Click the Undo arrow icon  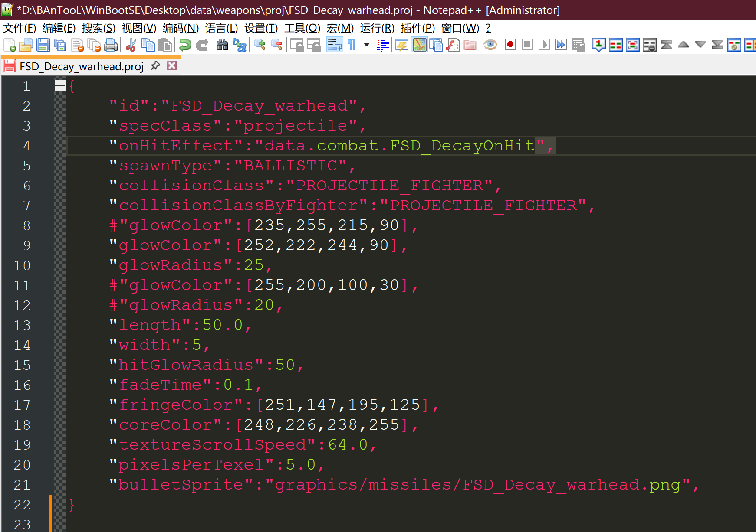[185, 45]
